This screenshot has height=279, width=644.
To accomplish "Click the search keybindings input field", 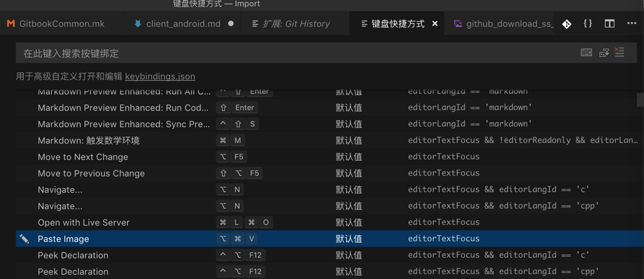I will [x=294, y=53].
